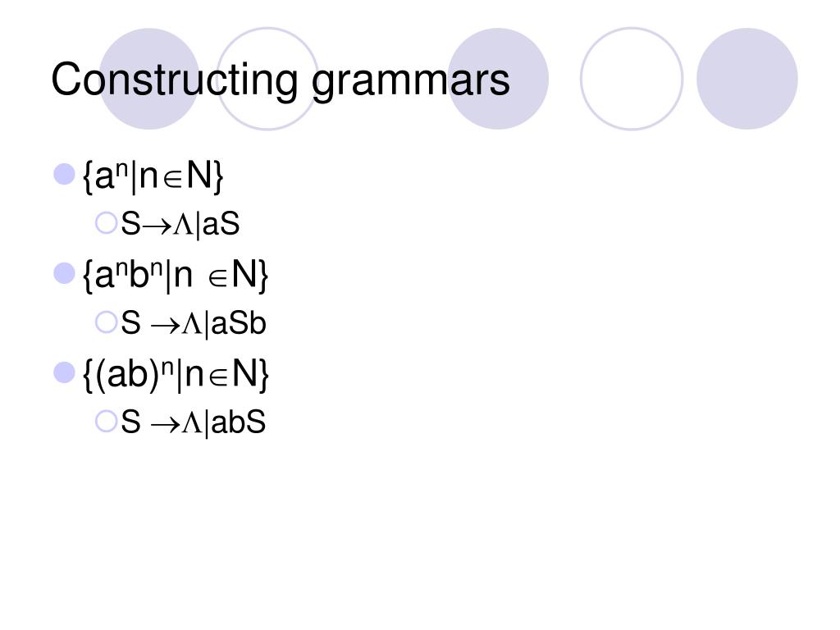Image resolution: width=840 pixels, height=630 pixels.
Task: Click the hollow bullet before S→Λ|aSb
Action: [106, 322]
